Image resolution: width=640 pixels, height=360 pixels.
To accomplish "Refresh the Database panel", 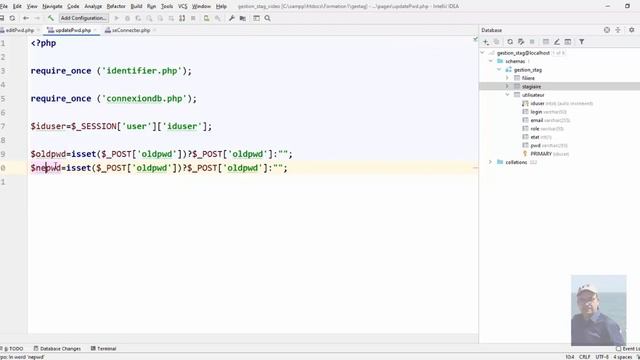I will 510,42.
